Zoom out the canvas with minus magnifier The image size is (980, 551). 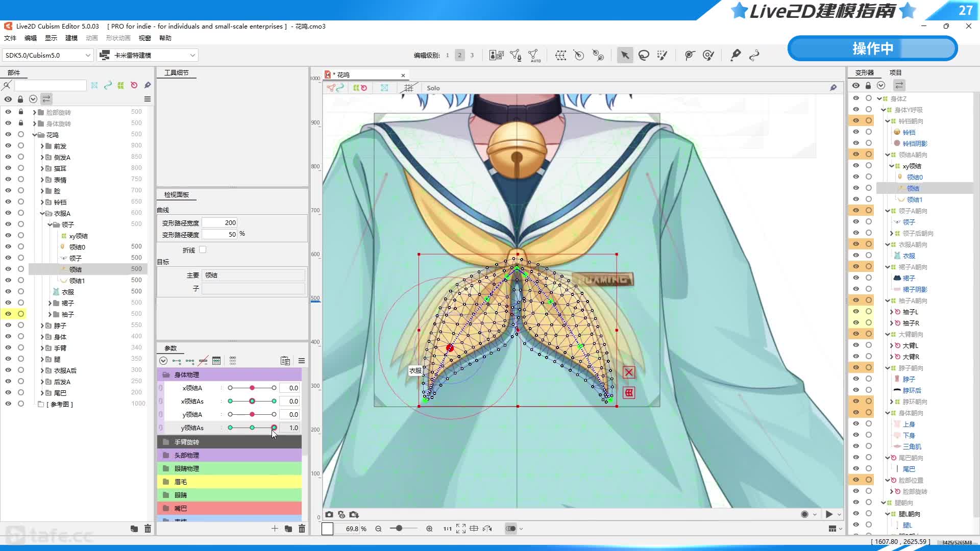tap(378, 529)
